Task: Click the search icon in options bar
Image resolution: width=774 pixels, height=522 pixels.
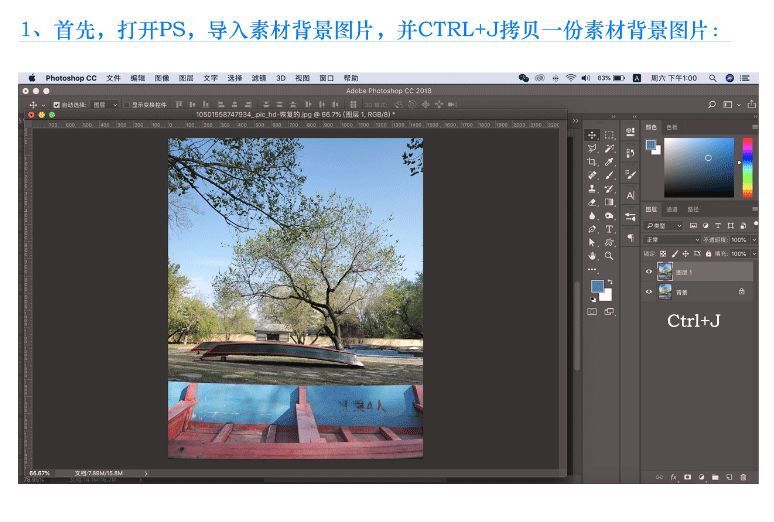Action: [712, 105]
